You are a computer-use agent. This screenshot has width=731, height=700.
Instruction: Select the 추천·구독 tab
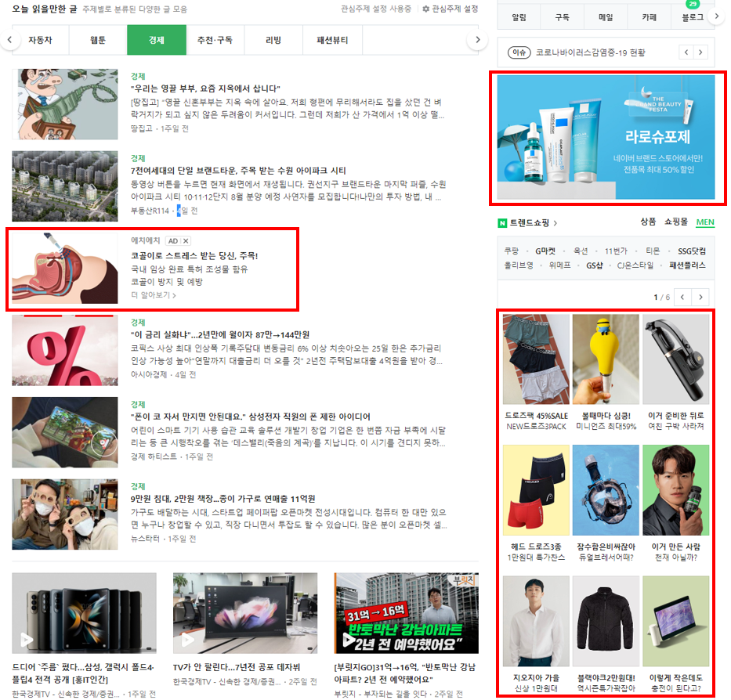point(215,40)
